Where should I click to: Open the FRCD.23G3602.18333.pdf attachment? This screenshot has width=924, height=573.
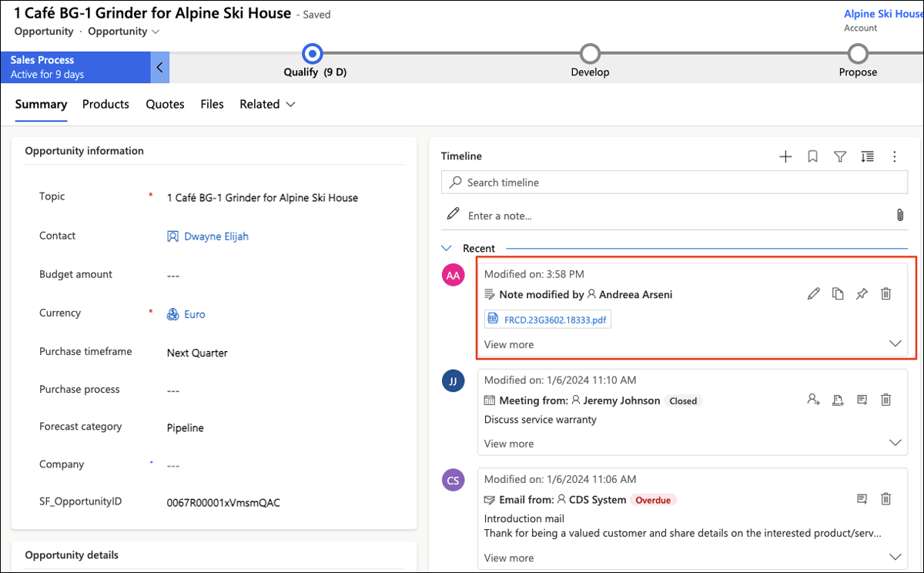(x=547, y=319)
